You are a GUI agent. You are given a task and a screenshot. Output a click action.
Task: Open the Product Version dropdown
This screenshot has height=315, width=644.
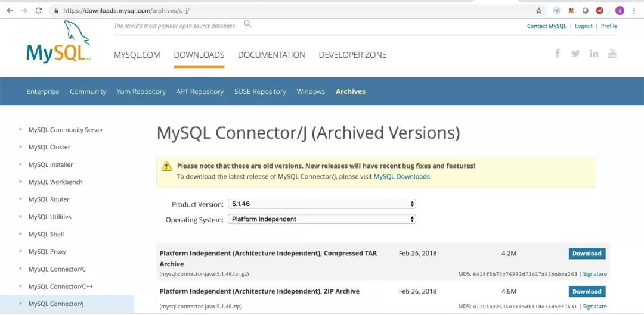[x=321, y=204]
